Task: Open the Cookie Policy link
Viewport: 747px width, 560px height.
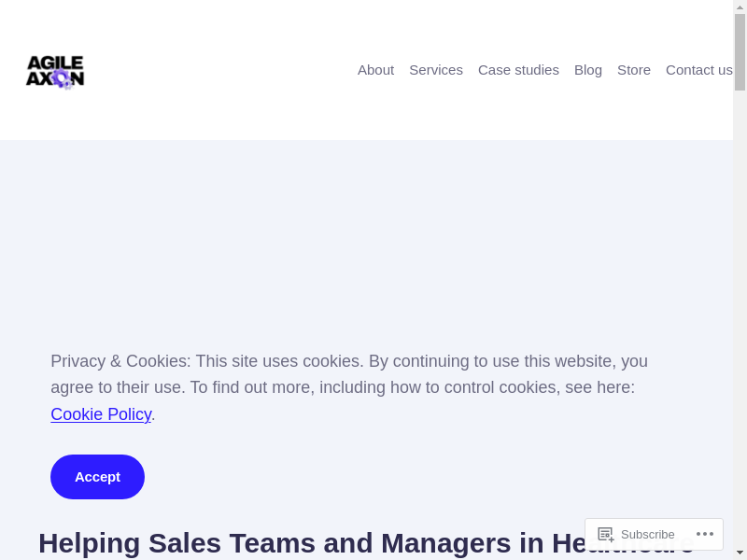Action: coord(101,414)
